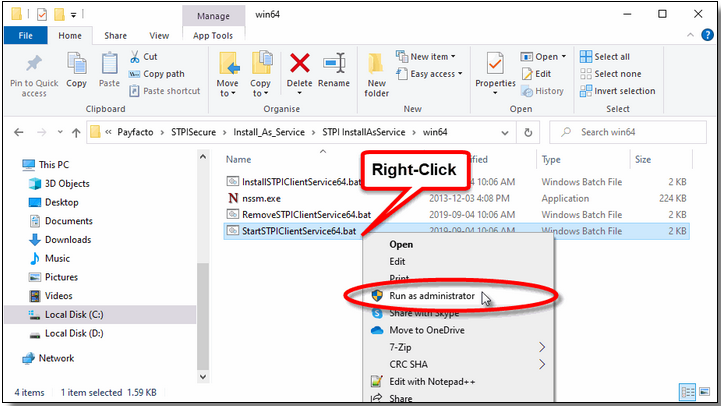The height and width of the screenshot is (406, 721).
Task: Click Select all in the ribbon
Action: pos(611,57)
